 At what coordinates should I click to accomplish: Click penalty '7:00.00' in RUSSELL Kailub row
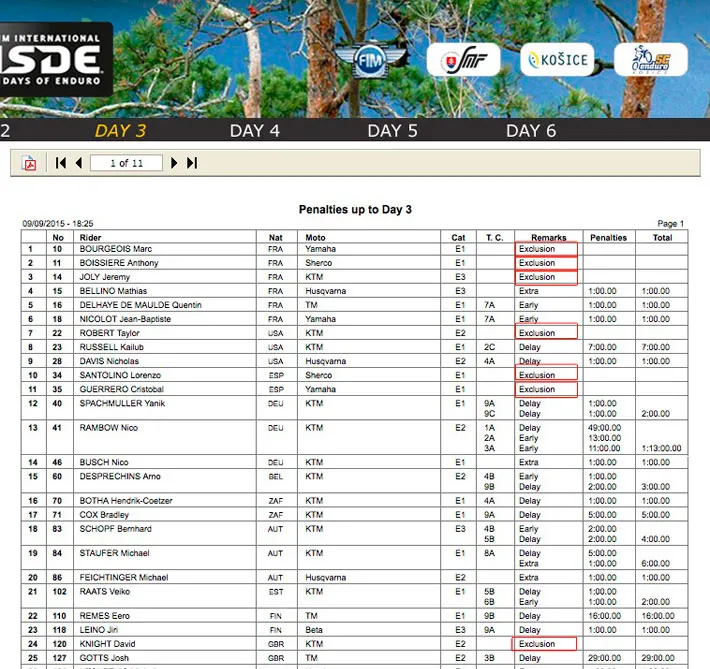602,347
